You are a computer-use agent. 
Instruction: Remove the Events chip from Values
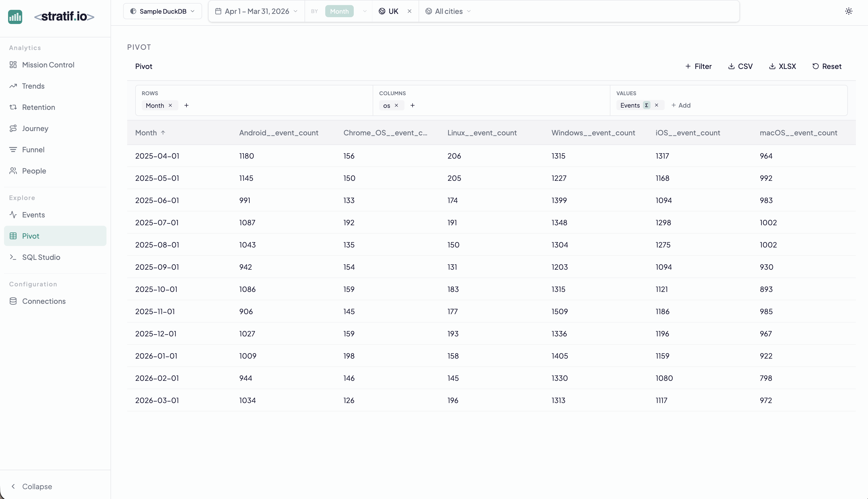coord(656,105)
